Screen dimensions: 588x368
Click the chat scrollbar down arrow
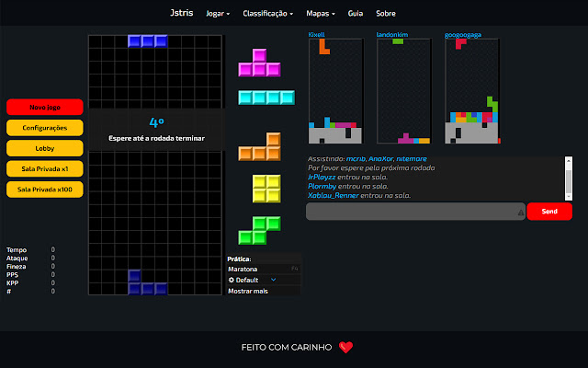click(569, 197)
